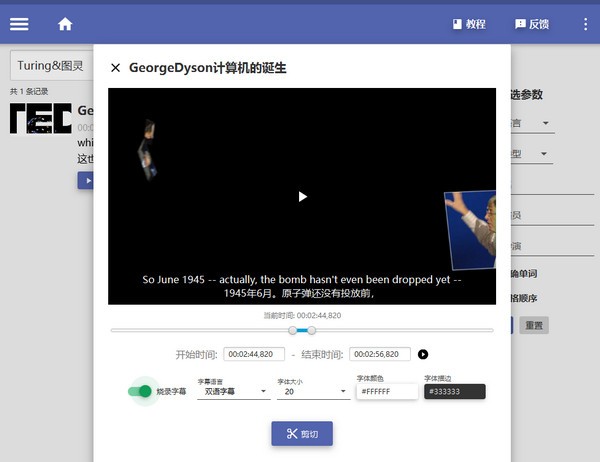
Task: Go to the home page icon
Action: [x=65, y=24]
